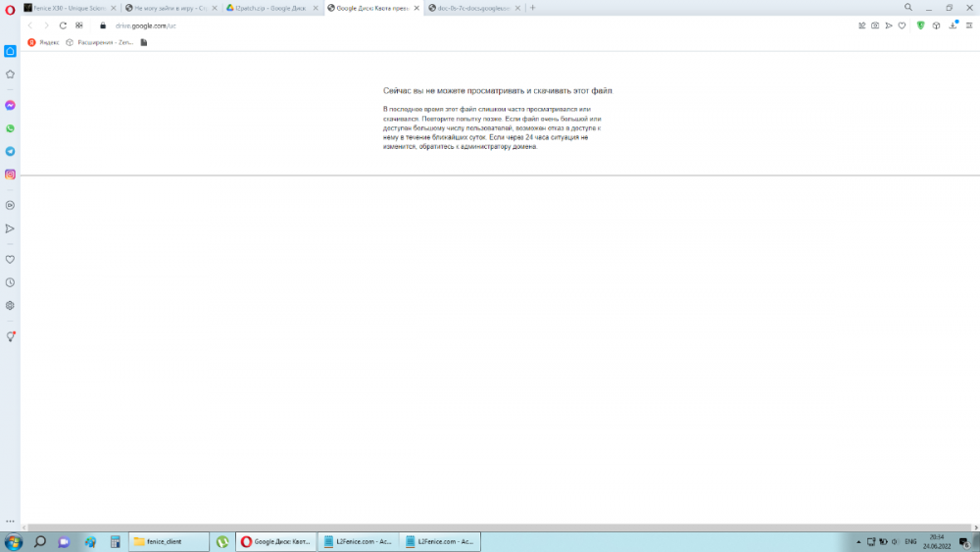Image resolution: width=980 pixels, height=552 pixels.
Task: Click the snapshot camera icon
Action: [875, 25]
